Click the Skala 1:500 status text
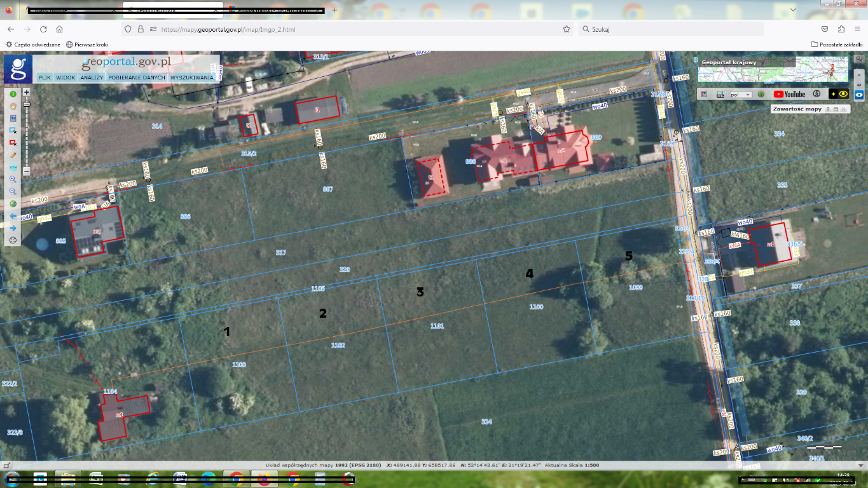868x488 pixels. pyautogui.click(x=572, y=466)
